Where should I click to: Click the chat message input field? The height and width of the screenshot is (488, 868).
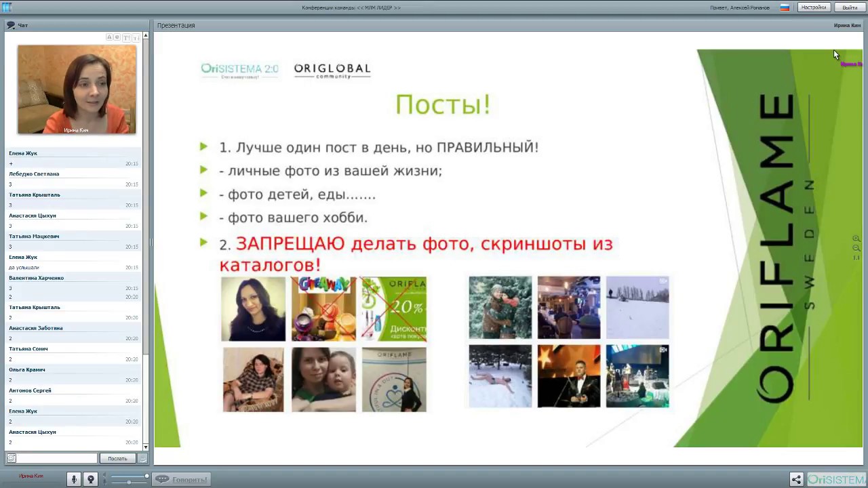(x=57, y=458)
